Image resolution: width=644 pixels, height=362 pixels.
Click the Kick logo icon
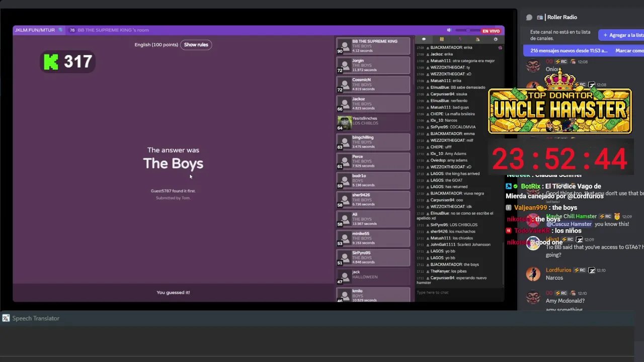[x=51, y=62]
